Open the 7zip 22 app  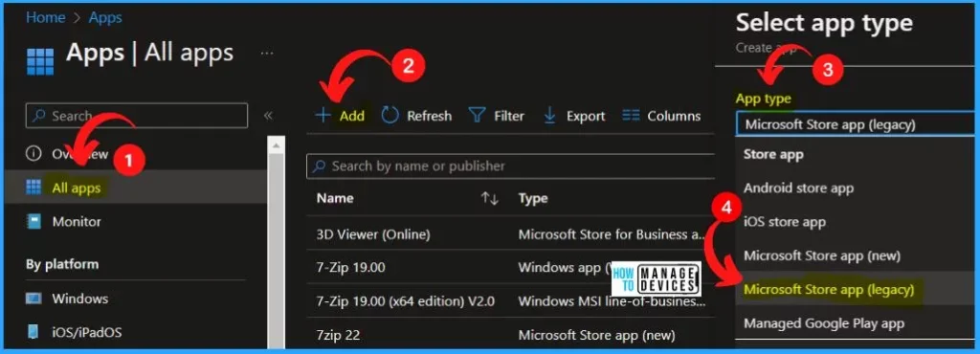pyautogui.click(x=338, y=335)
